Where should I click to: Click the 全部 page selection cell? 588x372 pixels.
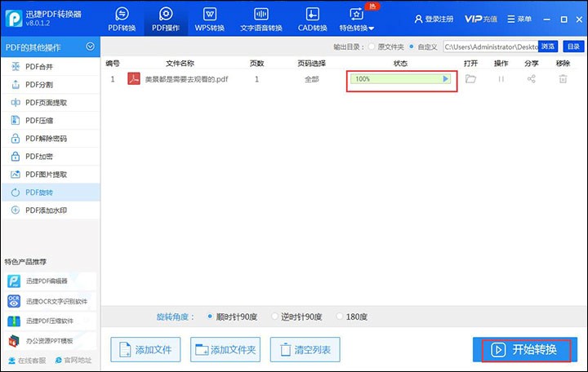point(312,79)
